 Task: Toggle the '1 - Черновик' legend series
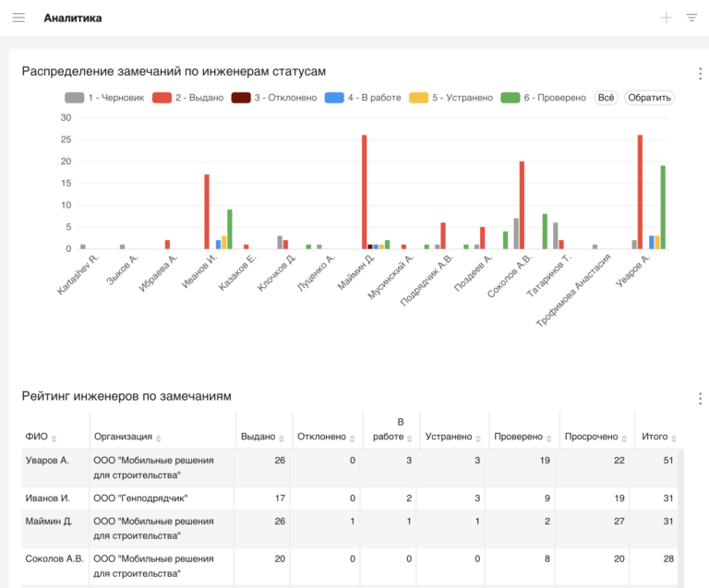(x=104, y=98)
